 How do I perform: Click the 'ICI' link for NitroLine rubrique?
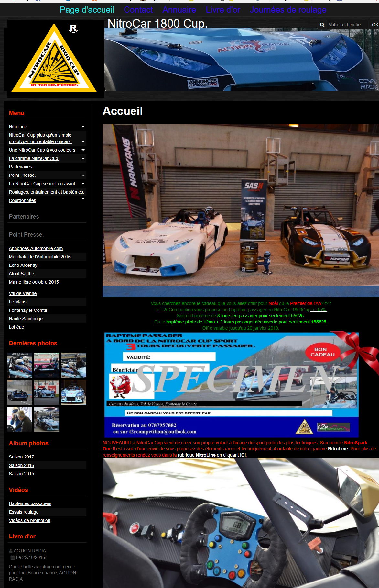[x=243, y=455]
